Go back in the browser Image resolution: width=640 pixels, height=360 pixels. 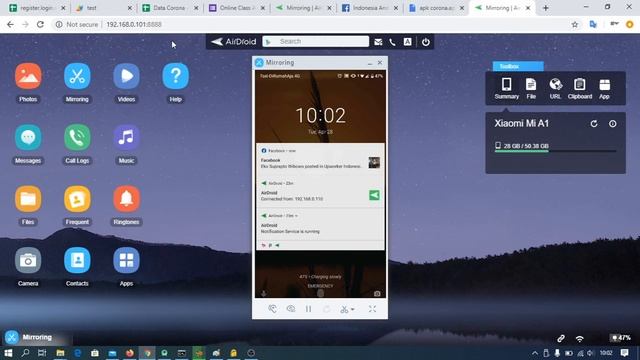tap(10, 24)
